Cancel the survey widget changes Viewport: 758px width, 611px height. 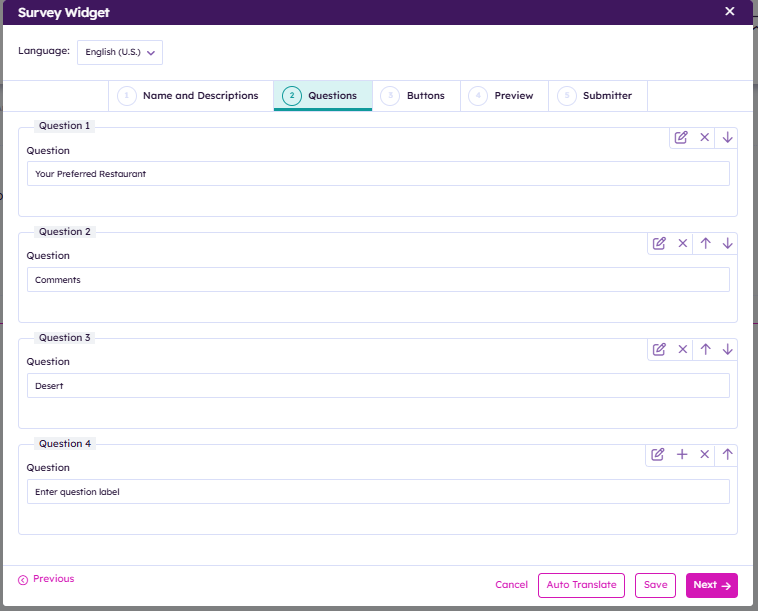511,585
